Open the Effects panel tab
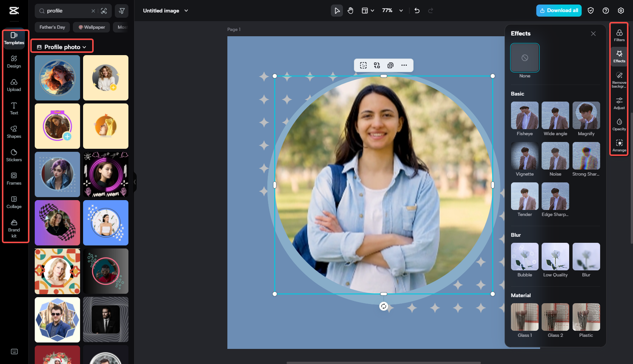 [x=619, y=56]
